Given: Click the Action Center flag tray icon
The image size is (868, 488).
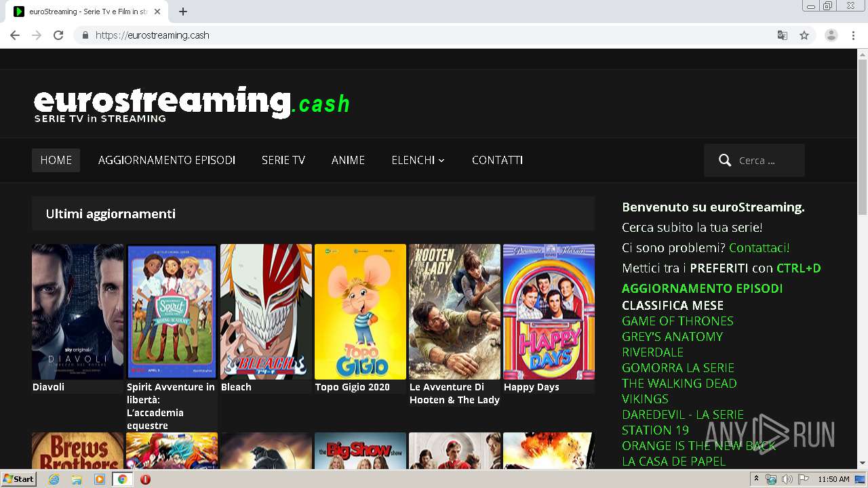Looking at the screenshot, I should click(803, 479).
